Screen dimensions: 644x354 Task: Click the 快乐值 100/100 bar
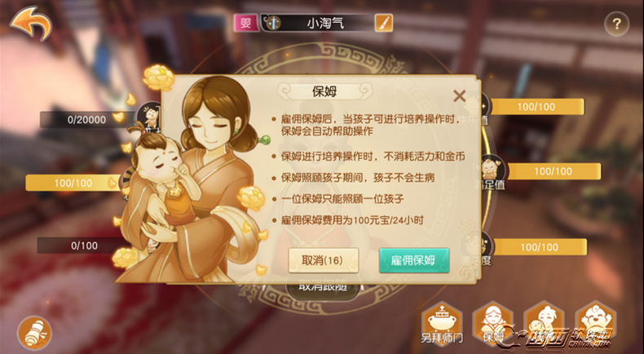[x=536, y=107]
